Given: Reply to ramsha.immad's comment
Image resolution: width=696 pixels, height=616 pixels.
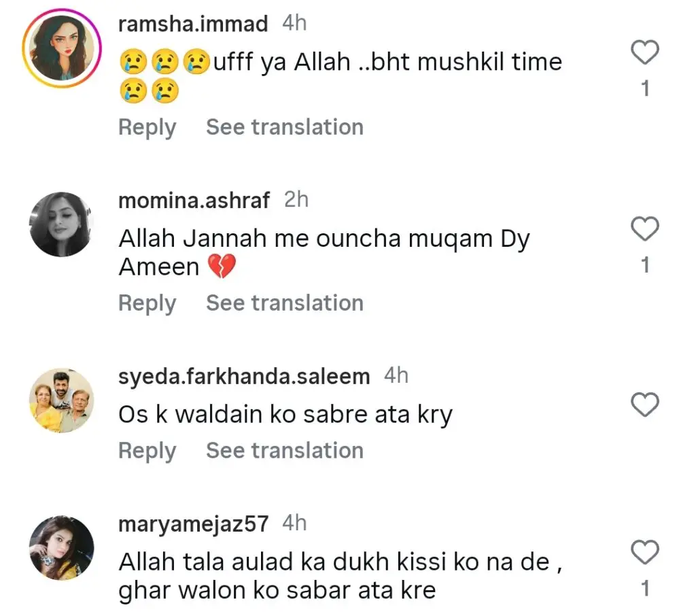Looking at the screenshot, I should coord(147,127).
